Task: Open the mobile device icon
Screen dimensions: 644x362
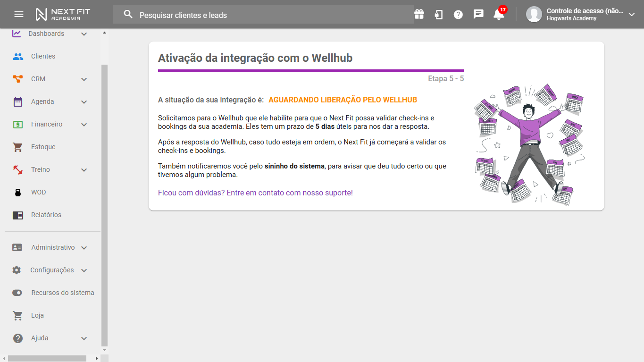Action: [439, 14]
